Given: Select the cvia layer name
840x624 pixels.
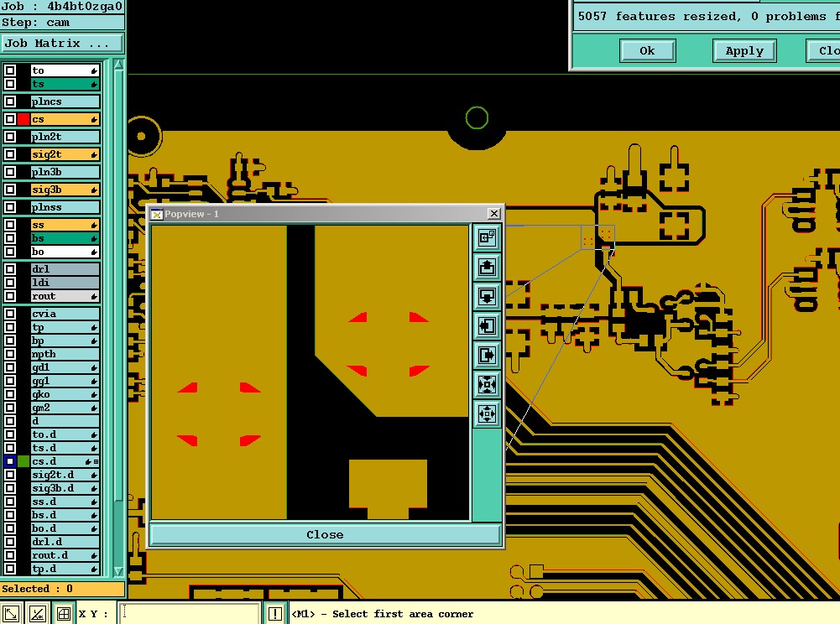Looking at the screenshot, I should pyautogui.click(x=65, y=314).
